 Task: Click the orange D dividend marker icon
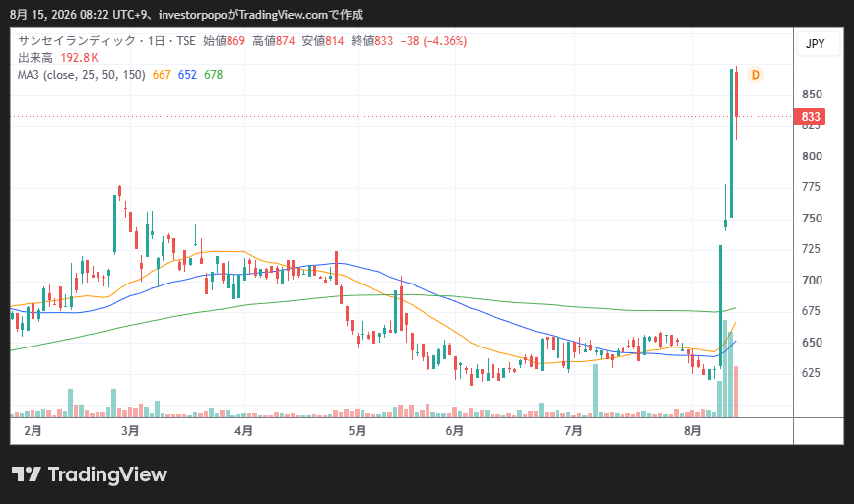click(755, 75)
